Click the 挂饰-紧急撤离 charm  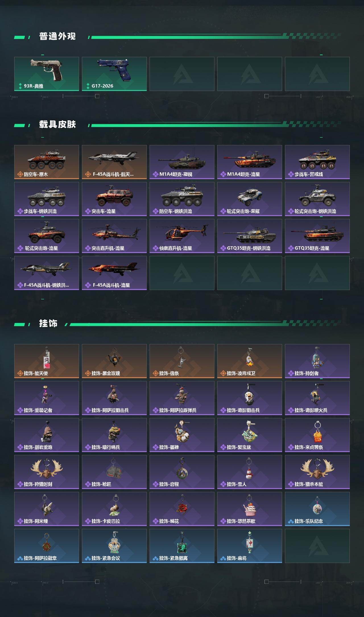182,546
